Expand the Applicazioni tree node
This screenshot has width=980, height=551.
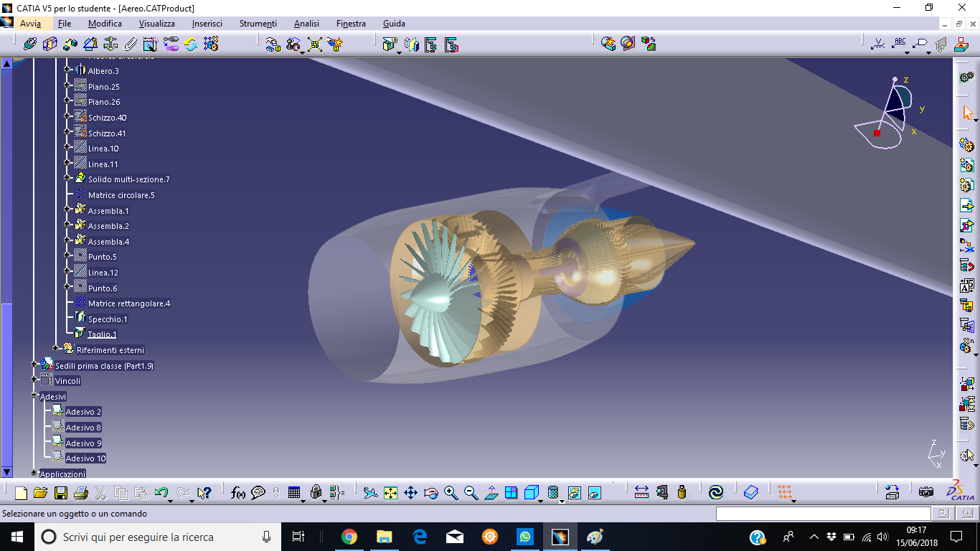[x=34, y=473]
